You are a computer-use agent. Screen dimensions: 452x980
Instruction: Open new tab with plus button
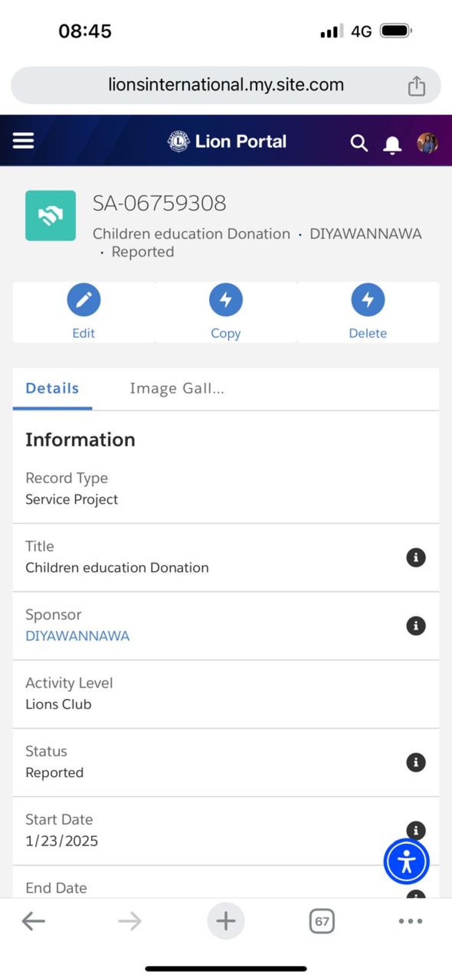coord(226,921)
